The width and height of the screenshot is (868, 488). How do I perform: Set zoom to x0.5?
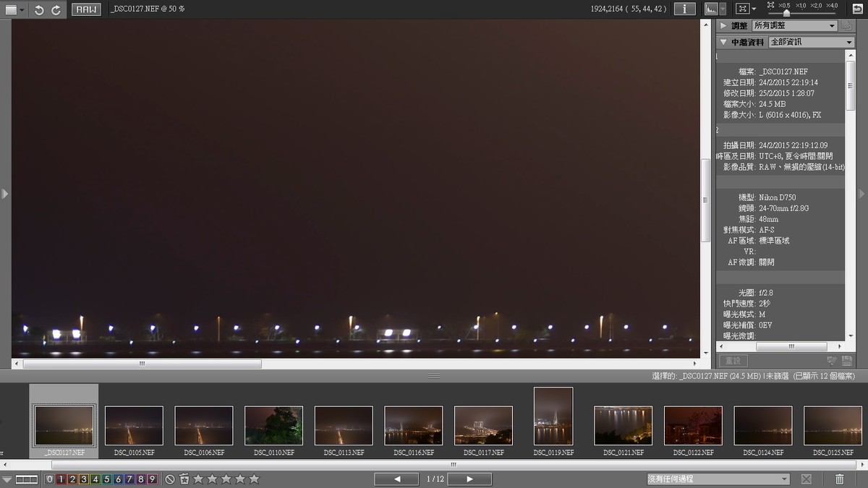click(784, 5)
